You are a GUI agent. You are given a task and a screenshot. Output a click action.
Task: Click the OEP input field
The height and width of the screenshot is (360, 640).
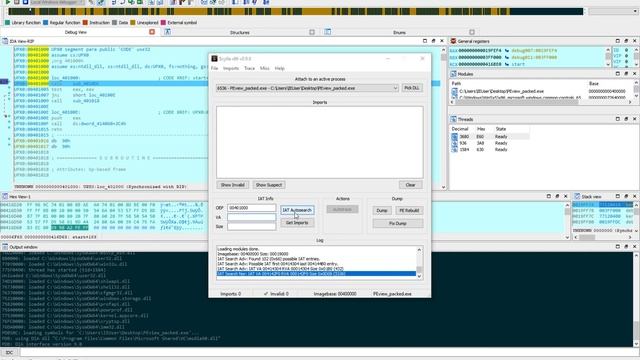251,208
